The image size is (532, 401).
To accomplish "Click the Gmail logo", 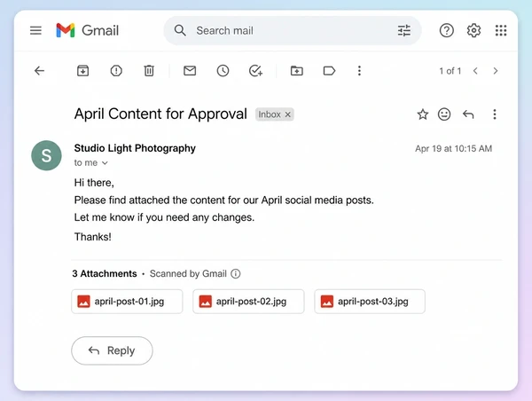I will (87, 30).
